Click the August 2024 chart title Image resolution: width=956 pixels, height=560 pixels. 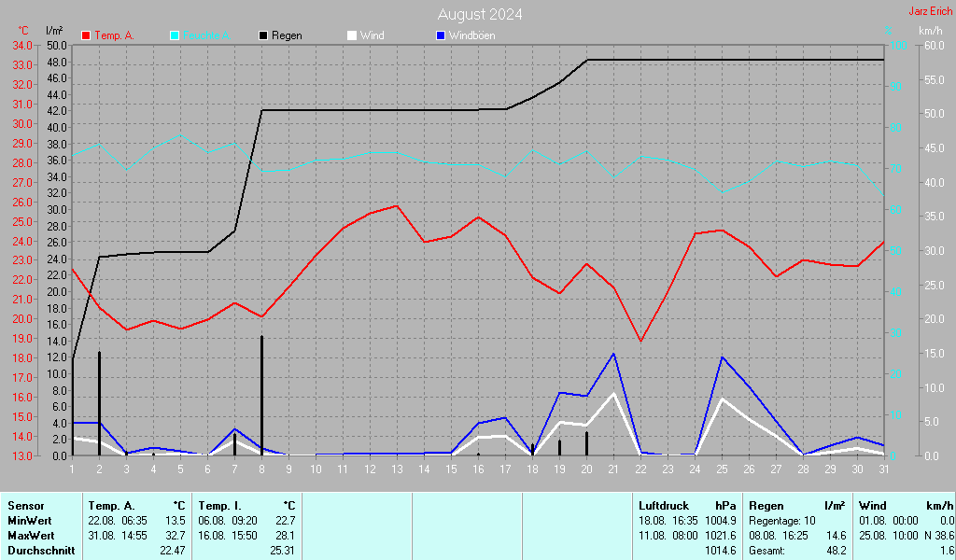pos(480,14)
